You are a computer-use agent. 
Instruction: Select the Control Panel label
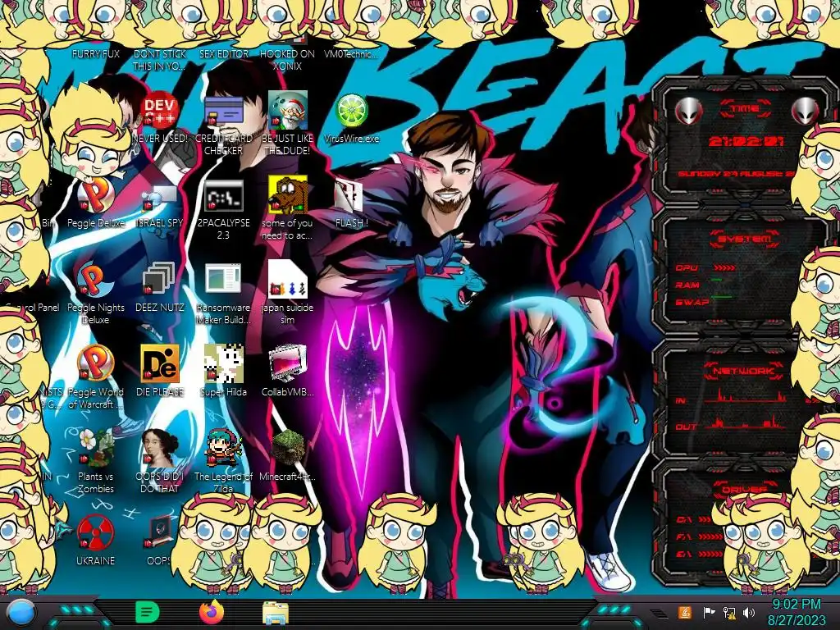pos(32,308)
